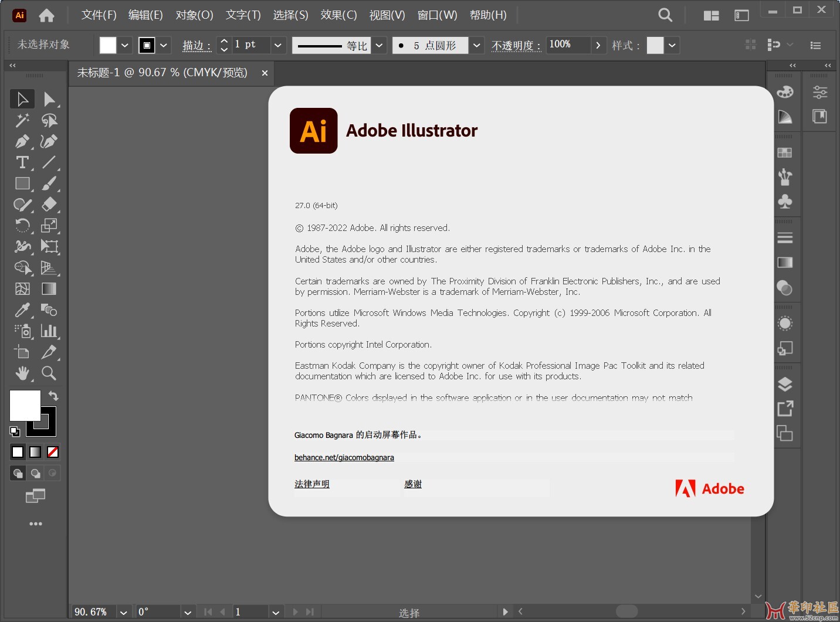Open variable width profile dropdown
This screenshot has height=622, width=840.
click(x=379, y=45)
